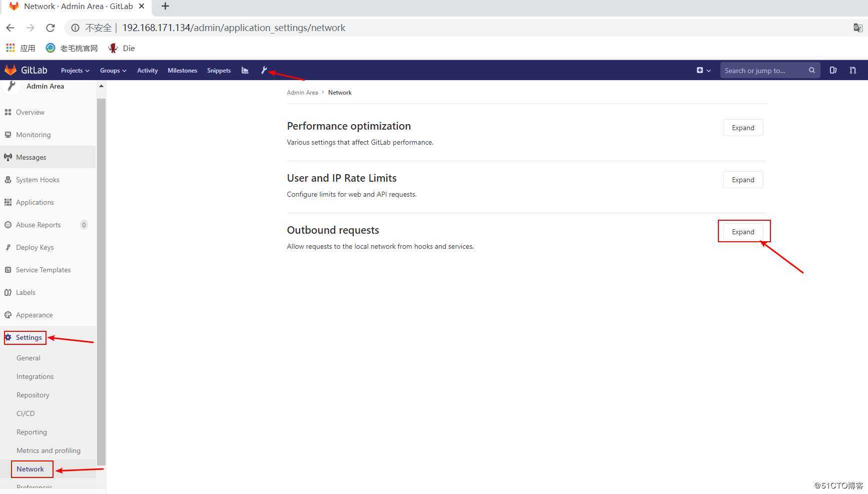This screenshot has height=494, width=868.
Task: Open Metrics and profiling under Settings
Action: 48,450
